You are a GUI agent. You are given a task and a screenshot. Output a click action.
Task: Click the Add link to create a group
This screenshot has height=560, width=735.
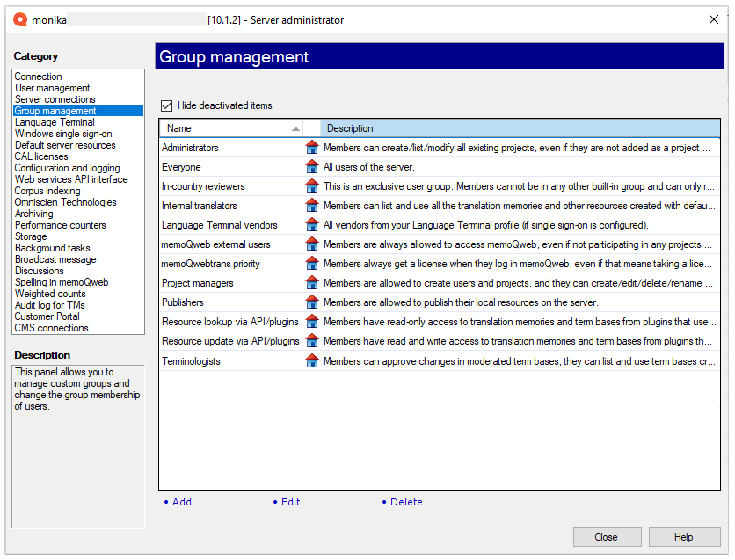point(181,501)
